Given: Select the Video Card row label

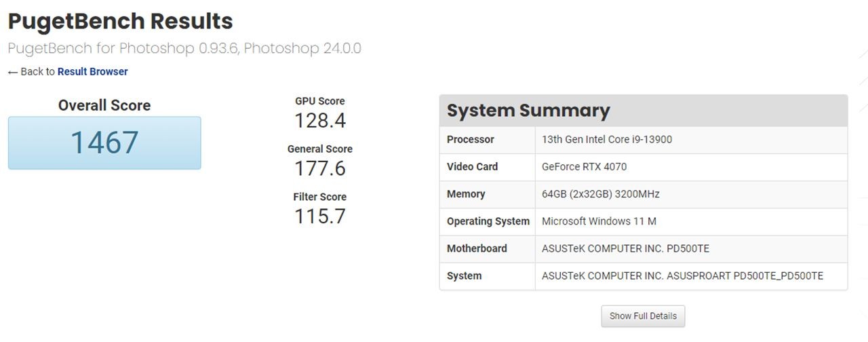Looking at the screenshot, I should [x=473, y=167].
